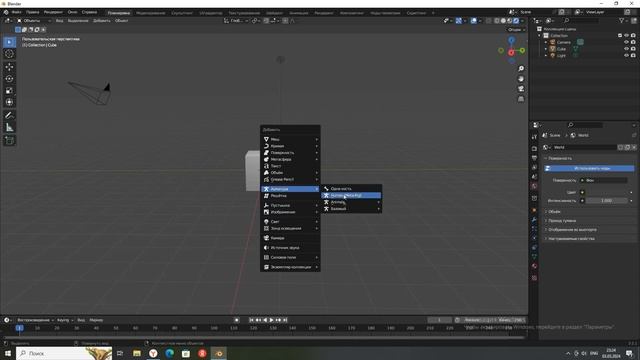640x360 pixels.
Task: Select the Cursor tool in viewport toolbar
Action: (9, 54)
